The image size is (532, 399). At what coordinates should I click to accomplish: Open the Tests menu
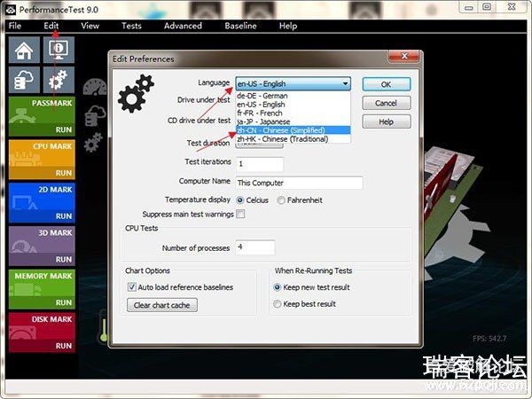131,26
